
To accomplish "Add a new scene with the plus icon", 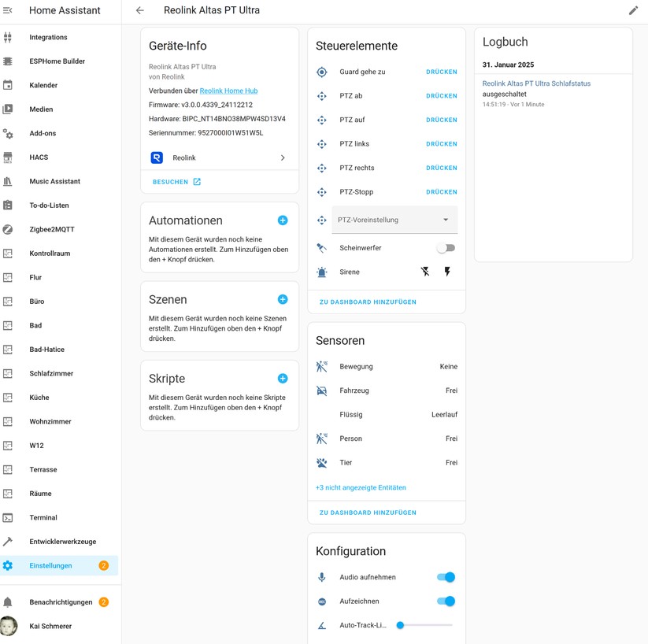I will point(283,299).
